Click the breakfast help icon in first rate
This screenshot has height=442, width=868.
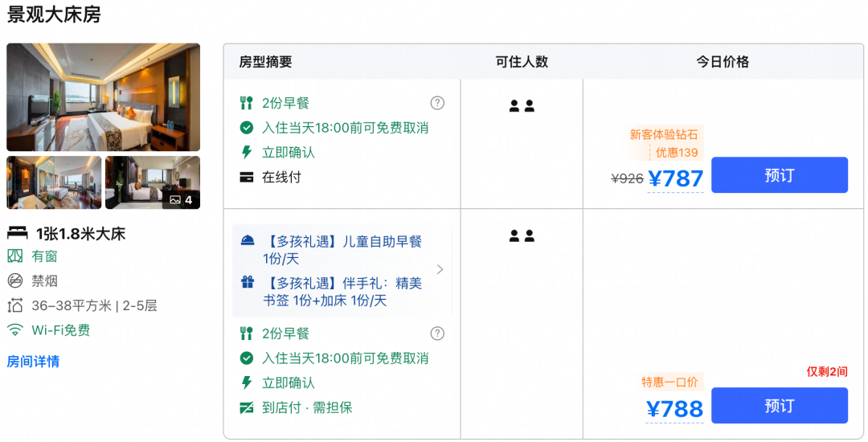click(437, 103)
